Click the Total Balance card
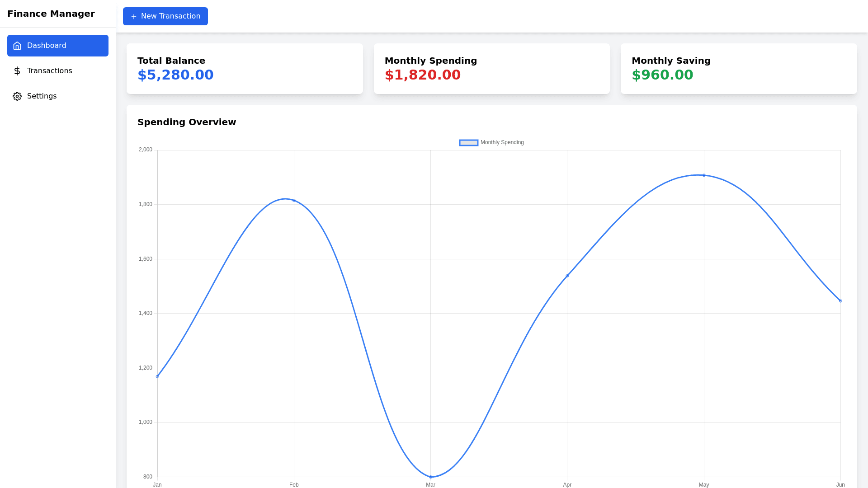The width and height of the screenshot is (868, 488). tap(245, 69)
